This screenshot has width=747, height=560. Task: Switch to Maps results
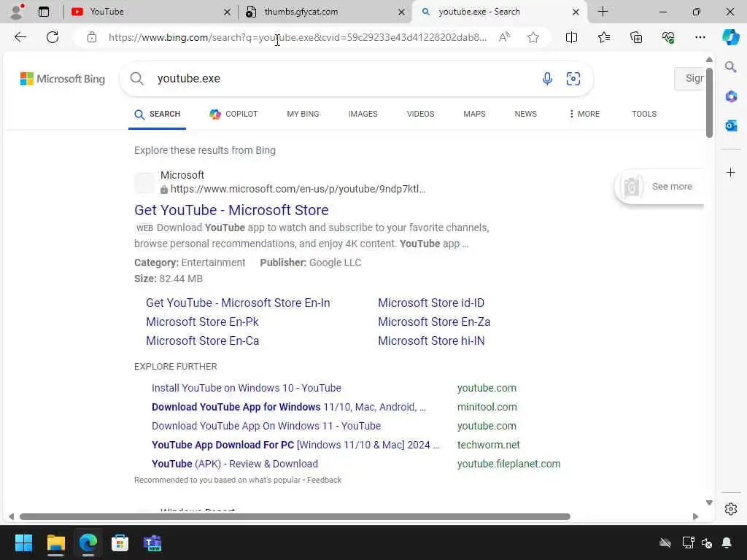coord(474,114)
